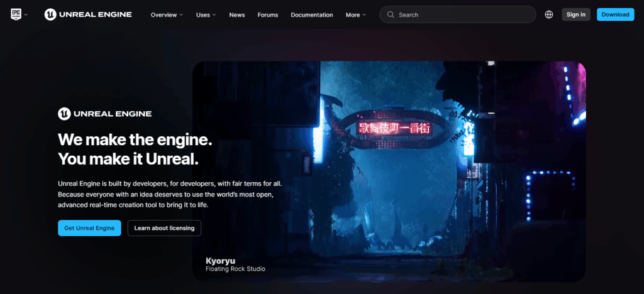This screenshot has height=294, width=644.
Task: Click the blue Download button
Action: click(615, 14)
